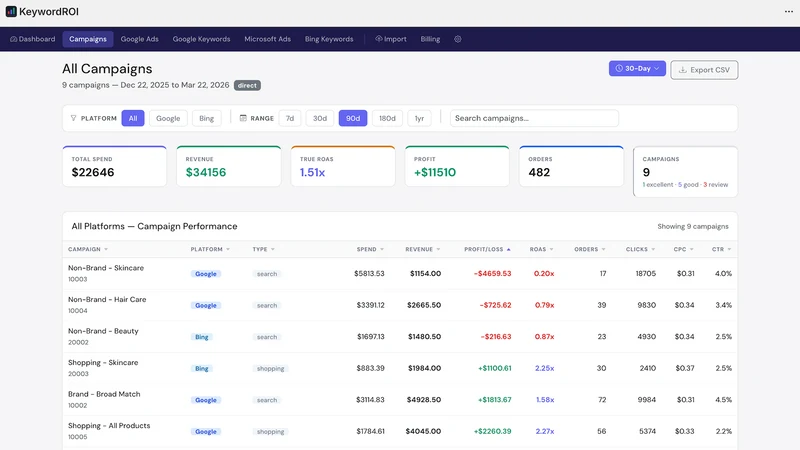The width and height of the screenshot is (800, 450).
Task: Sort by Platform column
Action: 210,249
